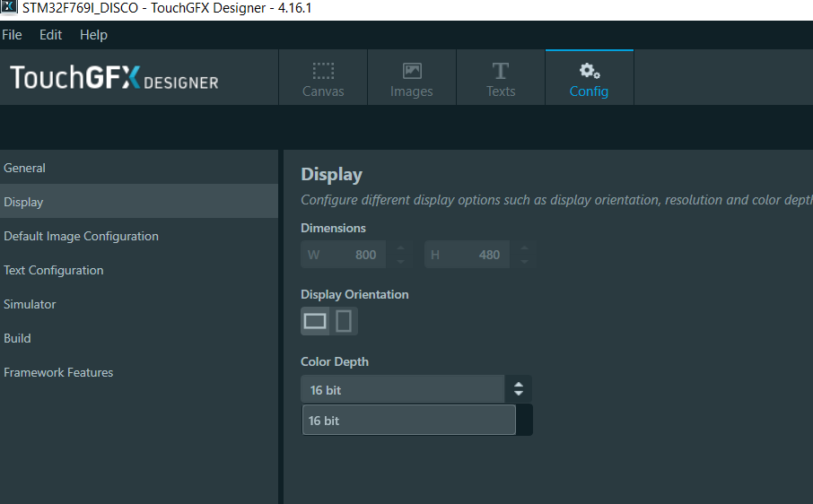Open the Framework Features section
The image size is (813, 504).
[x=139, y=372]
